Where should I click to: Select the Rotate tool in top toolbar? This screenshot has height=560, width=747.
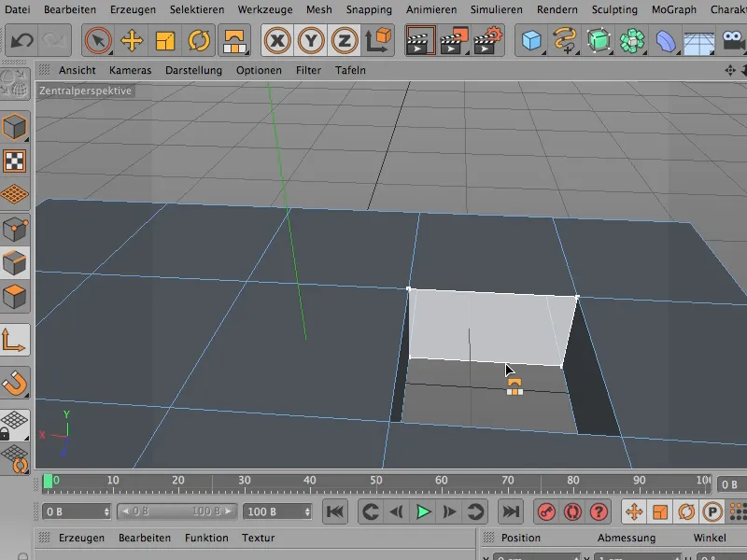(x=199, y=40)
